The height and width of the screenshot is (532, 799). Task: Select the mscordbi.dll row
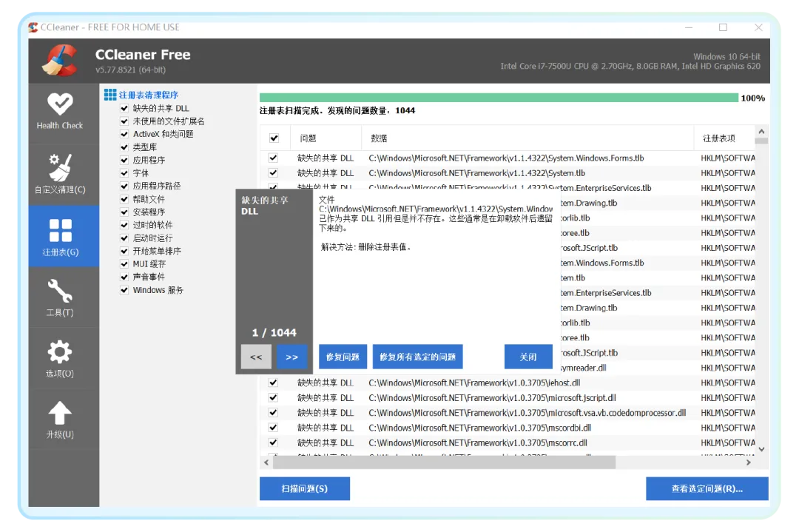[508, 428]
